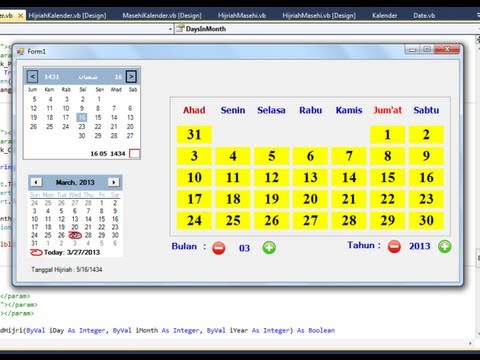Screen dimensions: 480x360
Task: Select the yellow 31 day cell
Action: point(194,135)
